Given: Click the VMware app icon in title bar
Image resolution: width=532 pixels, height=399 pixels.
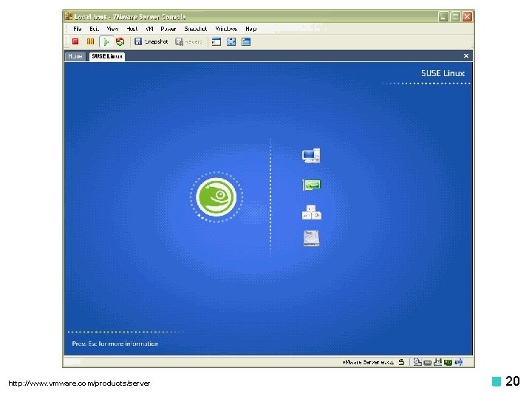Looking at the screenshot, I should click(69, 16).
